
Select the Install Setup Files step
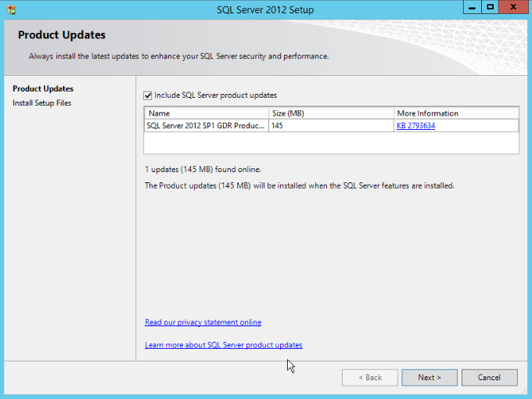[41, 103]
